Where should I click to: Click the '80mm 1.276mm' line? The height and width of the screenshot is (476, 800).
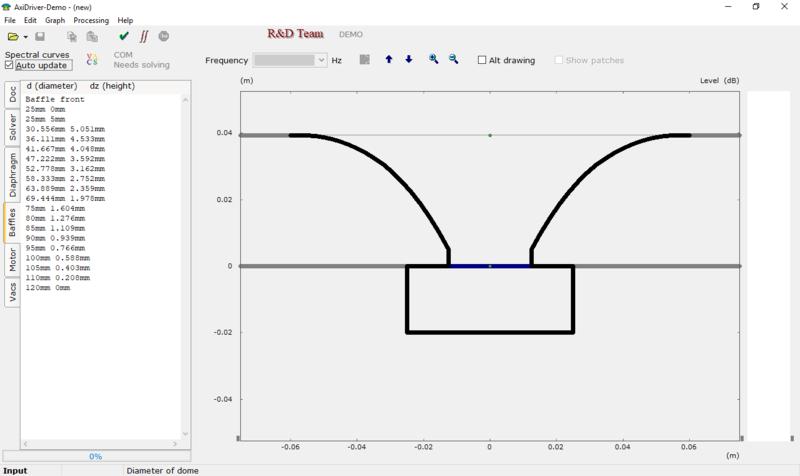pyautogui.click(x=55, y=218)
